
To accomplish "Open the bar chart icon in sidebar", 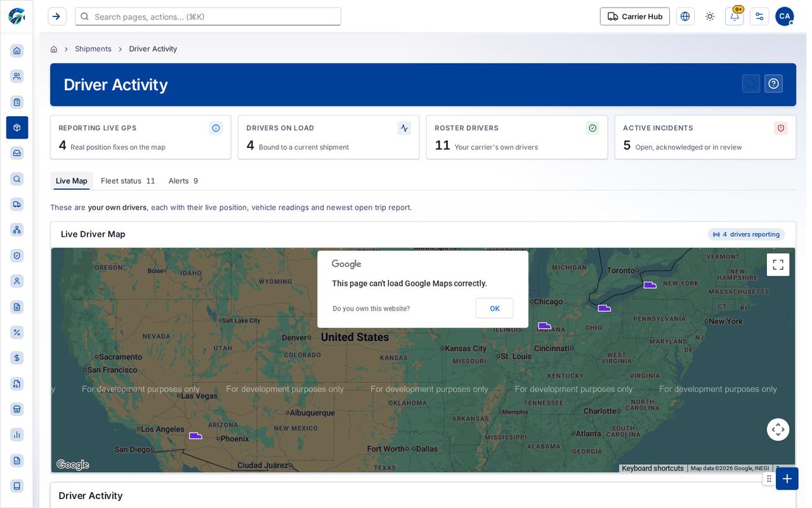I will [x=17, y=434].
